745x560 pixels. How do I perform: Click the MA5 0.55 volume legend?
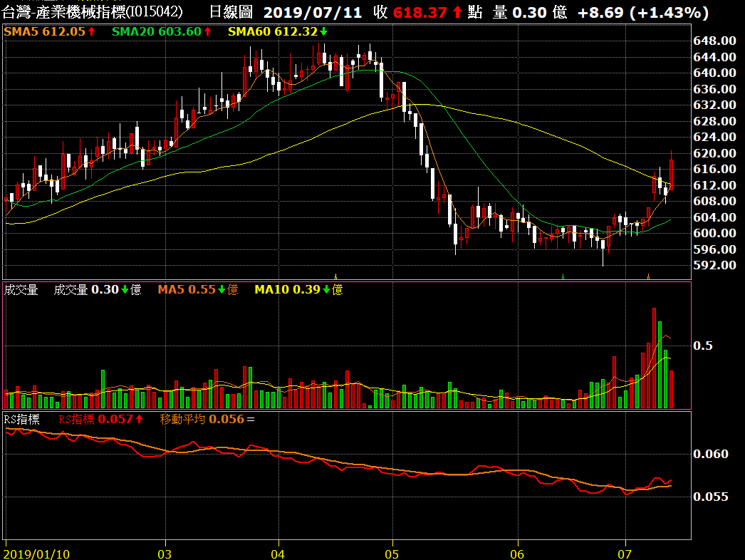[187, 289]
